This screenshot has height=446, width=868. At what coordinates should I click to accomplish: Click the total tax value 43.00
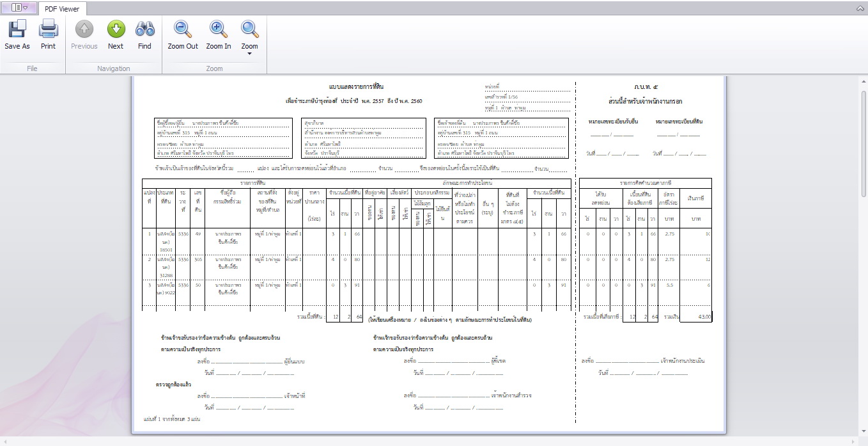pyautogui.click(x=704, y=317)
